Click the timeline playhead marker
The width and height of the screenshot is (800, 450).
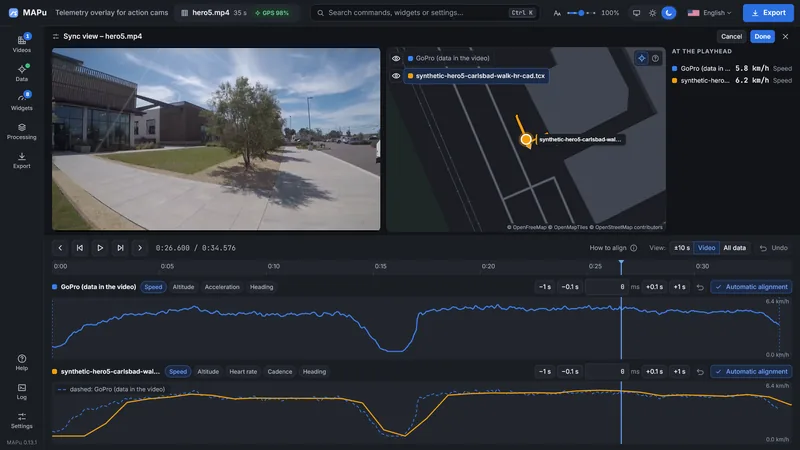[621, 263]
